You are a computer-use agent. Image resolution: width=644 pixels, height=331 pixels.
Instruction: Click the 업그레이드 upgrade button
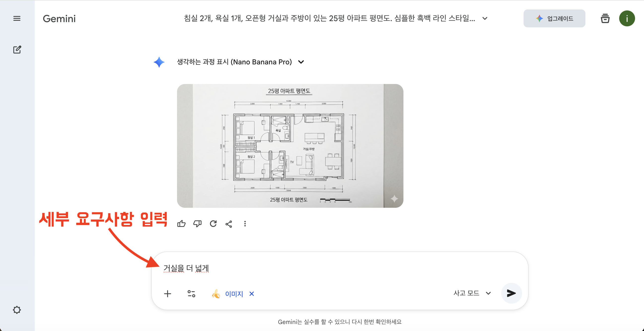click(x=554, y=19)
